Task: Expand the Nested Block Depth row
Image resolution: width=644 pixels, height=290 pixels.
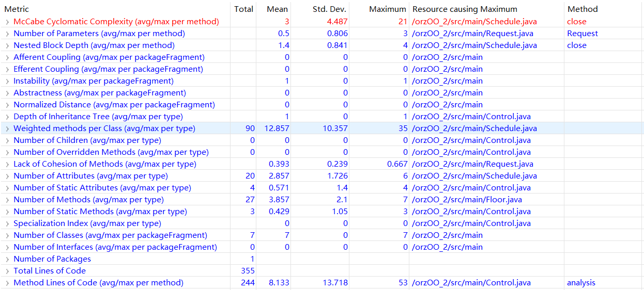Action: 7,45
